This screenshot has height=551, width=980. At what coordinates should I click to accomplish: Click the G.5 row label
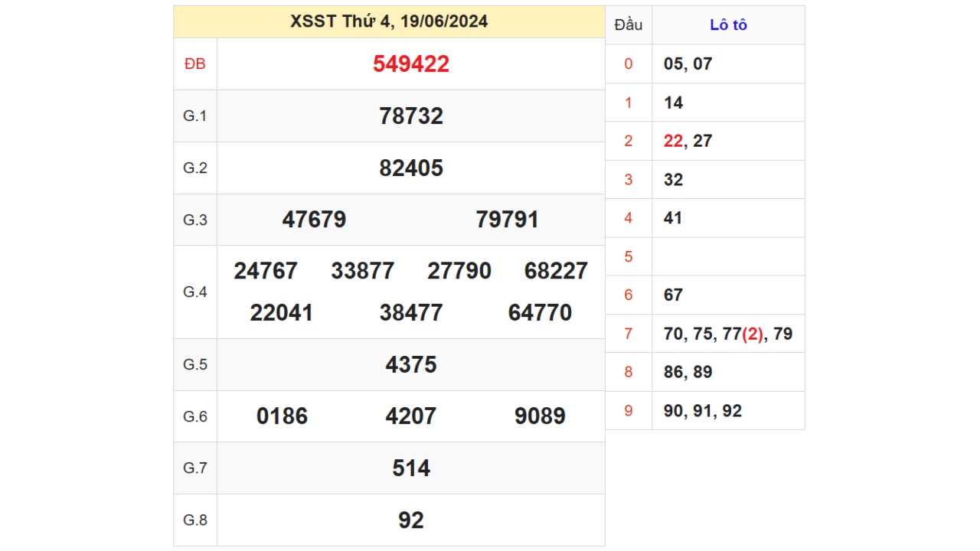tap(195, 365)
